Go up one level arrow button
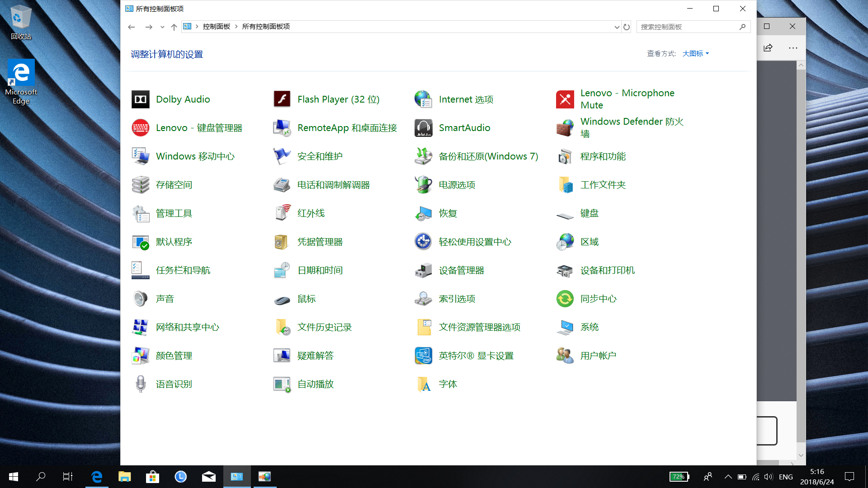 click(x=174, y=27)
